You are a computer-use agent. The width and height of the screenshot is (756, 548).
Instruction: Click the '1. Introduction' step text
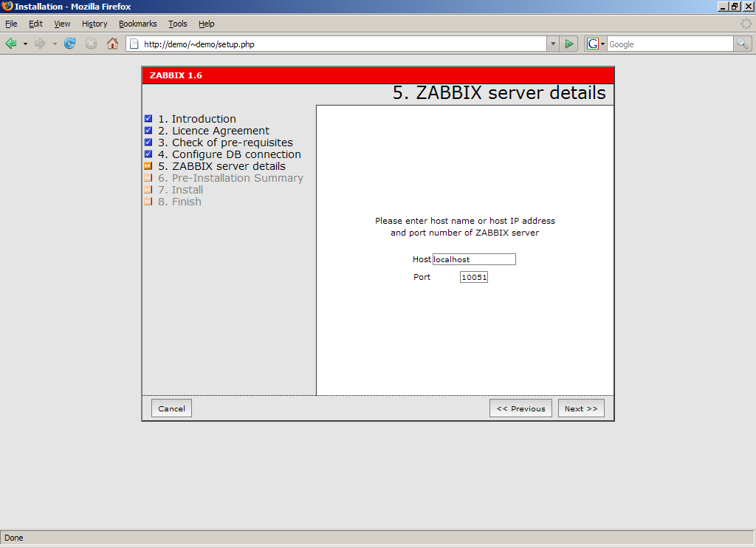[x=197, y=119]
